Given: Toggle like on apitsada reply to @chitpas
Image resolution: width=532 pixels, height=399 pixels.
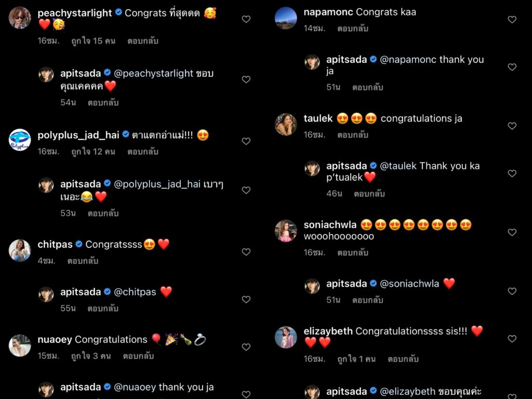Looking at the screenshot, I should click(246, 299).
